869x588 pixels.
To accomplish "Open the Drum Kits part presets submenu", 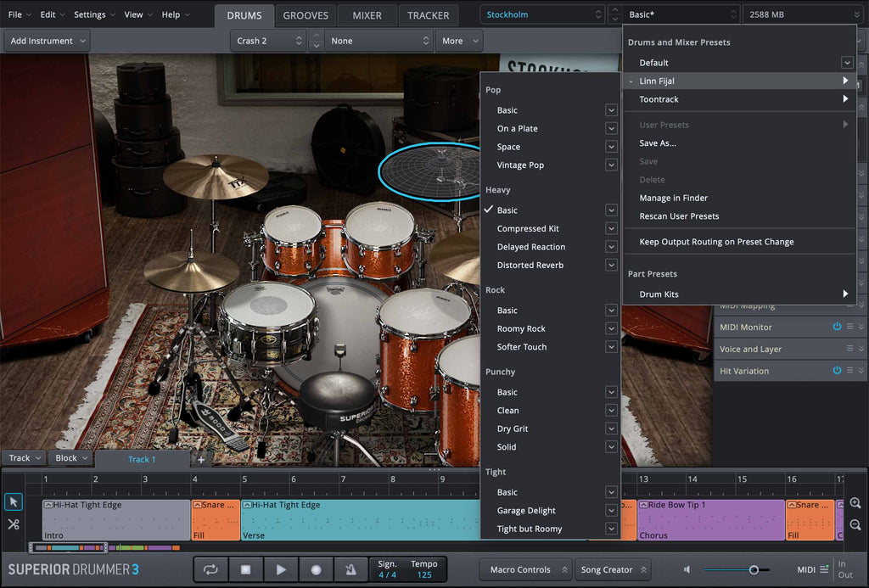I will (739, 294).
